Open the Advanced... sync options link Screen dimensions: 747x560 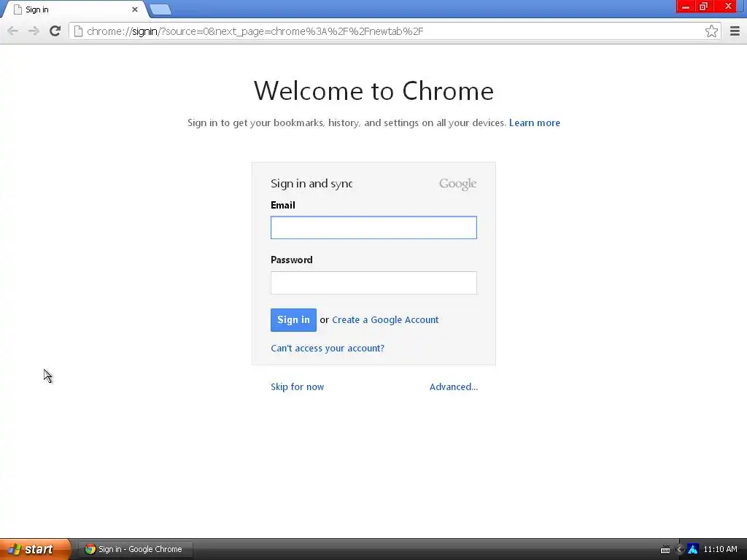(454, 386)
